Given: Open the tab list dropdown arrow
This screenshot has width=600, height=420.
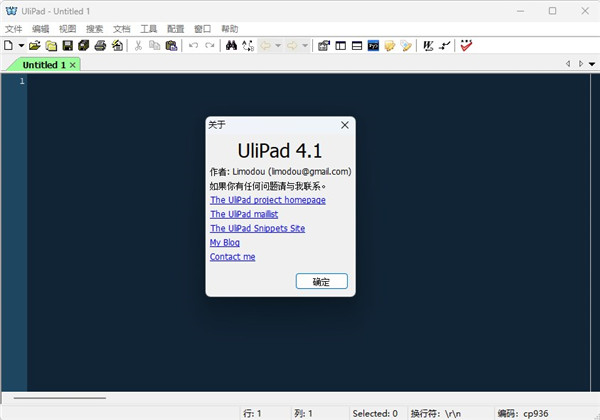Looking at the screenshot, I should pos(591,64).
